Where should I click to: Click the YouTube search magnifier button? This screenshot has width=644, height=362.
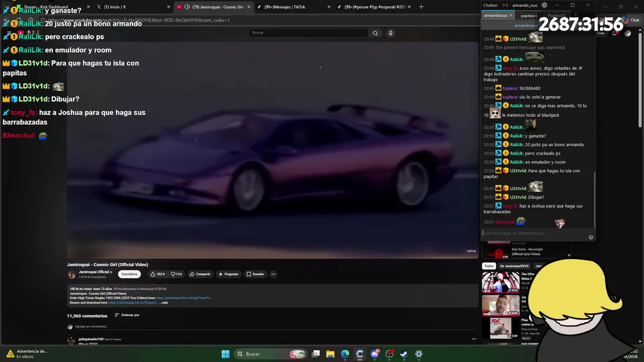tap(375, 33)
